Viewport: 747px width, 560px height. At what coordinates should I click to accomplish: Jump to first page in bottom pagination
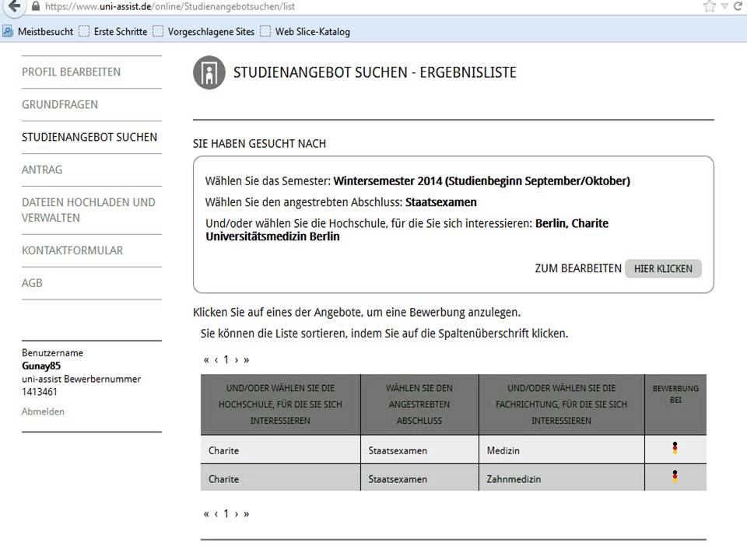(x=206, y=514)
